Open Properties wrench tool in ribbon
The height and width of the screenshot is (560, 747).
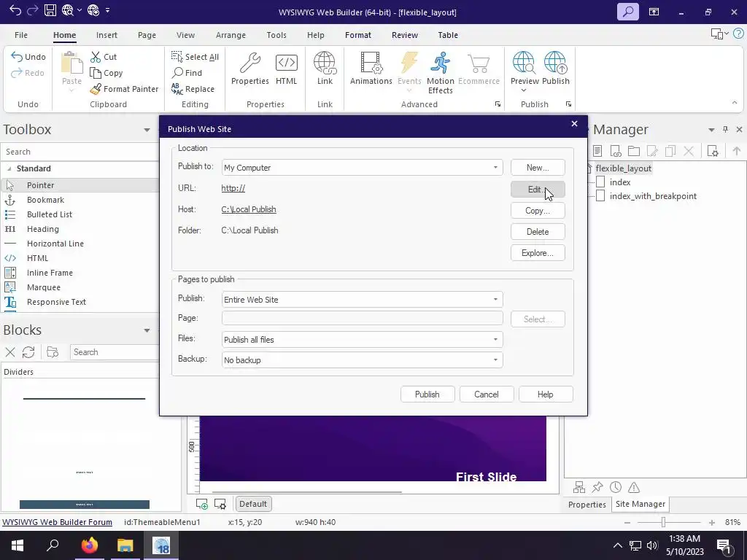(249, 69)
